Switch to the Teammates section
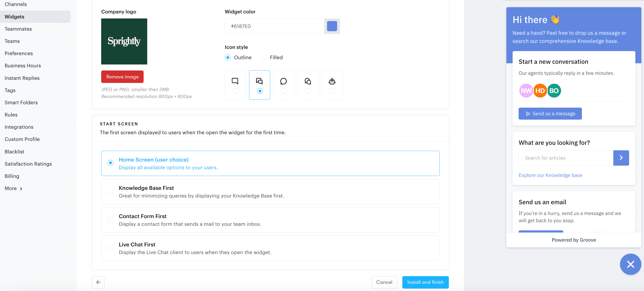The height and width of the screenshot is (291, 644). pos(18,29)
